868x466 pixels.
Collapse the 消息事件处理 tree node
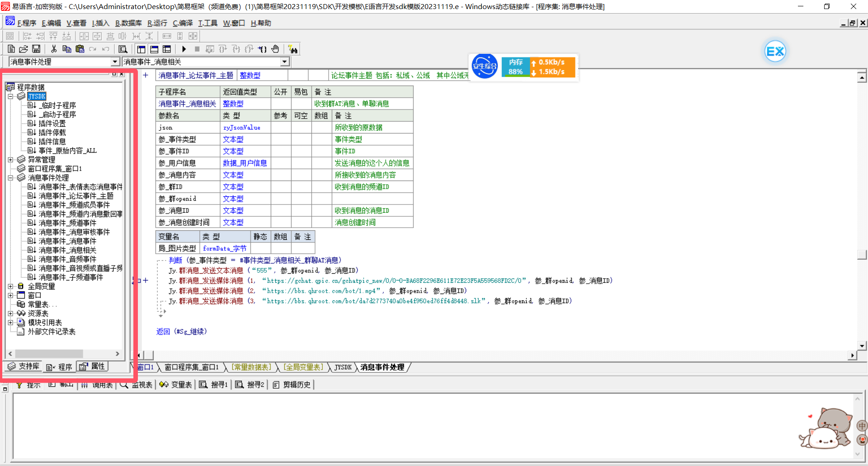click(10, 178)
